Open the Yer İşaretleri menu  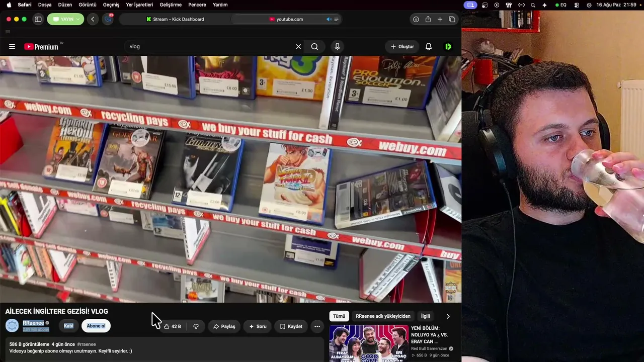point(139,5)
